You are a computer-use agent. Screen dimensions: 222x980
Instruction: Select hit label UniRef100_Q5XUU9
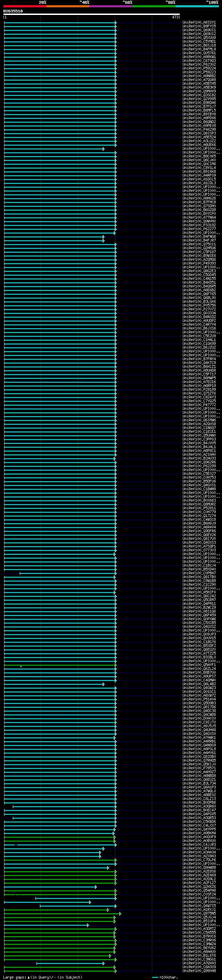pyautogui.click(x=199, y=38)
